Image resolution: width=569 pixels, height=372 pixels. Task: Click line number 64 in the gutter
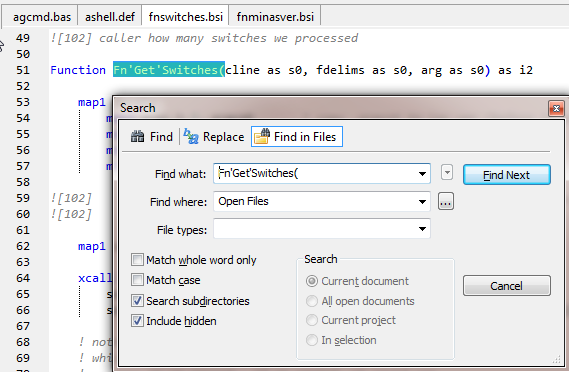[23, 278]
